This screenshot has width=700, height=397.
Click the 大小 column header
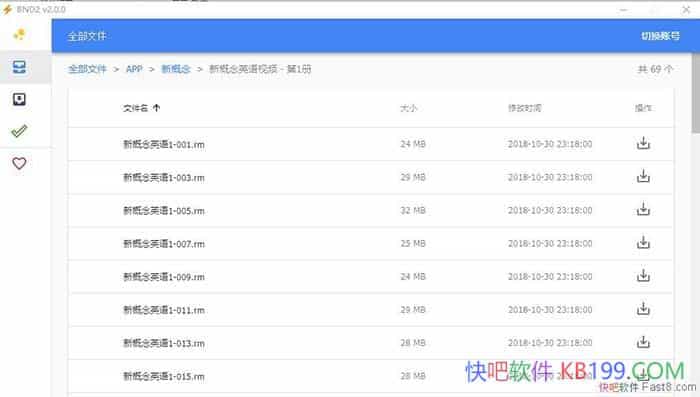point(408,108)
